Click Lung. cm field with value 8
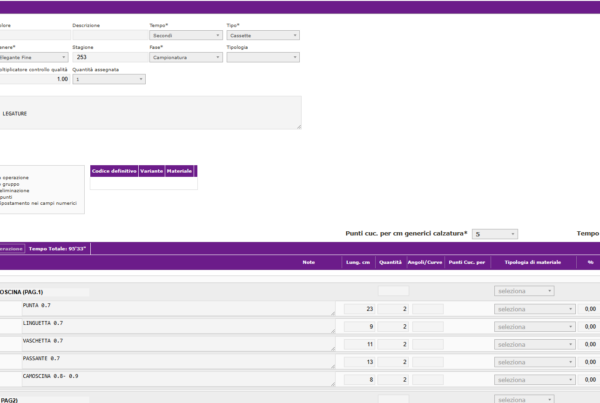This screenshot has height=403, width=600. [x=359, y=379]
